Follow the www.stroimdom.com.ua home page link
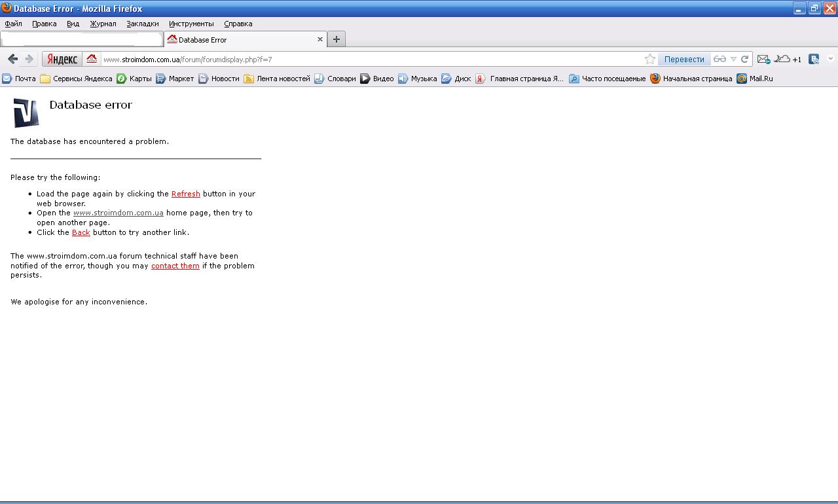Screen dimensions: 838x504 click(x=118, y=213)
